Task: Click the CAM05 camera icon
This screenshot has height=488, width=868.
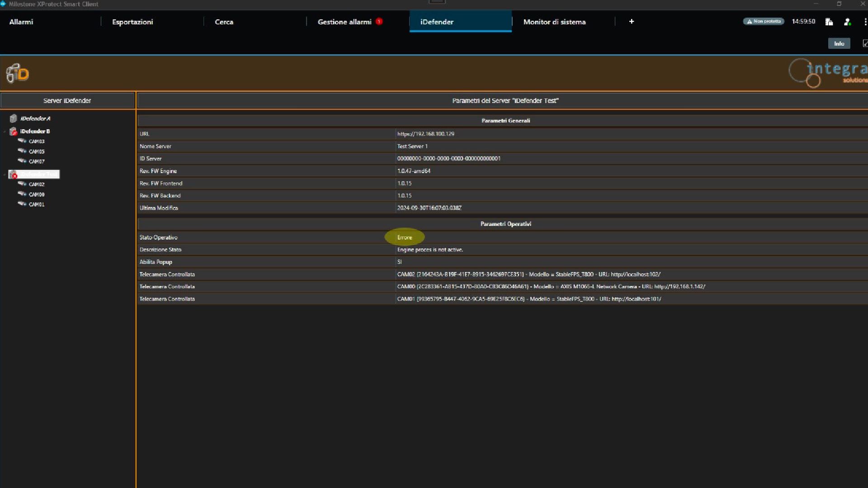Action: pos(22,151)
